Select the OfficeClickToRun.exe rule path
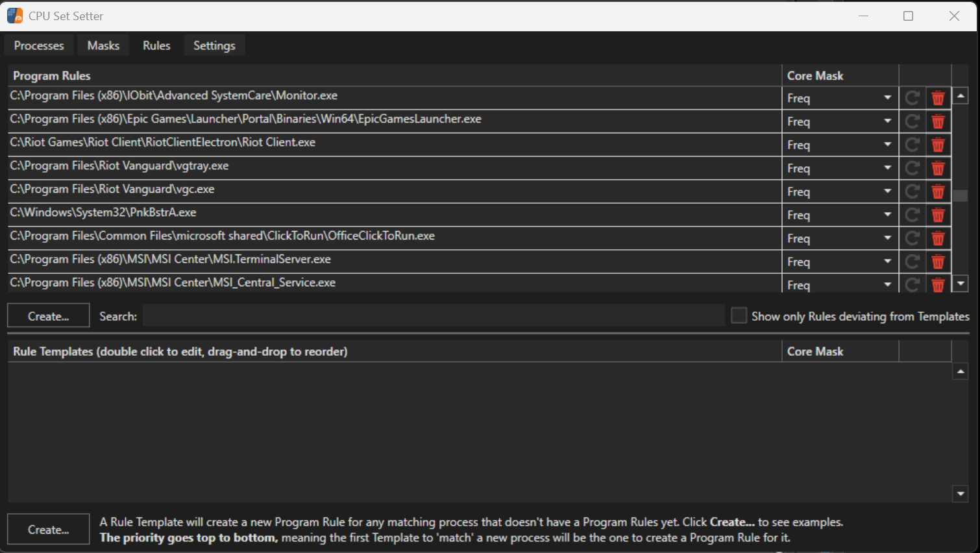This screenshot has height=553, width=980. [223, 236]
